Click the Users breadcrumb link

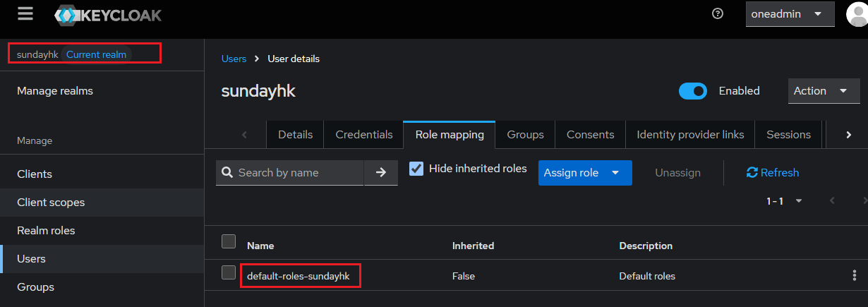tap(234, 59)
